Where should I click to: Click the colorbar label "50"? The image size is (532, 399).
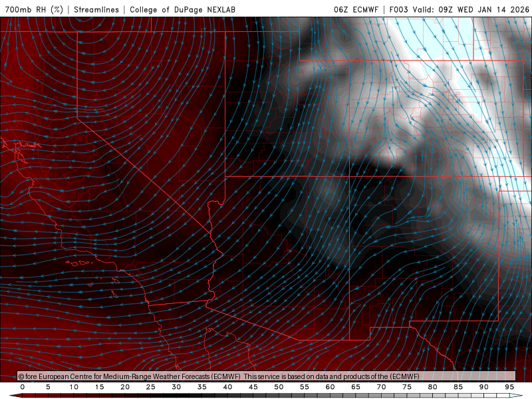279,387
